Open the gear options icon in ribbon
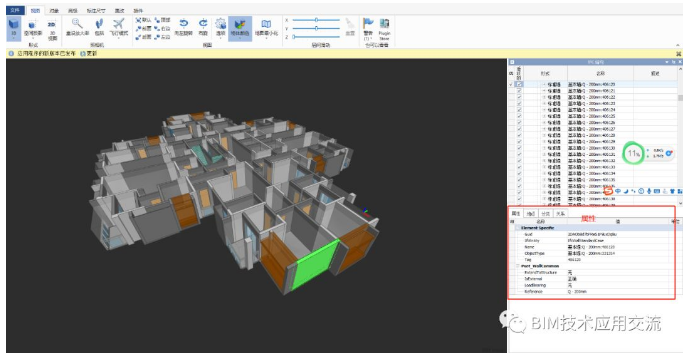This screenshot has height=361, width=690. [220, 24]
